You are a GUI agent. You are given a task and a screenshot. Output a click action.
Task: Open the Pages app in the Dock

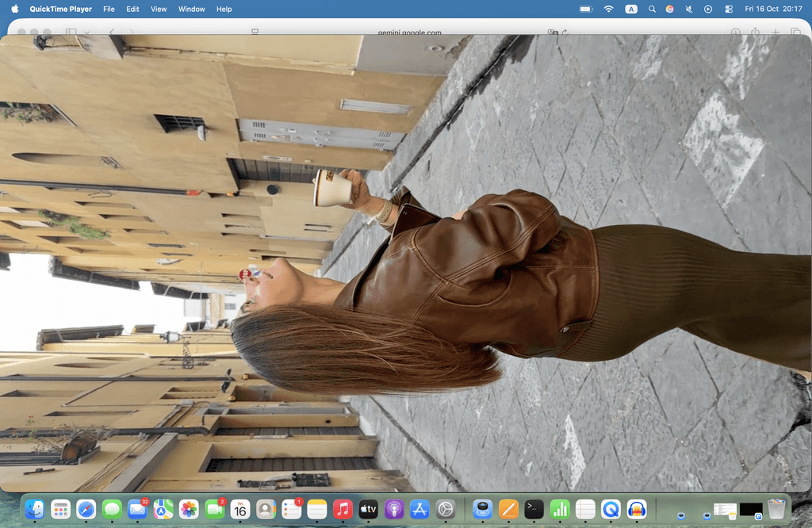coord(508,510)
